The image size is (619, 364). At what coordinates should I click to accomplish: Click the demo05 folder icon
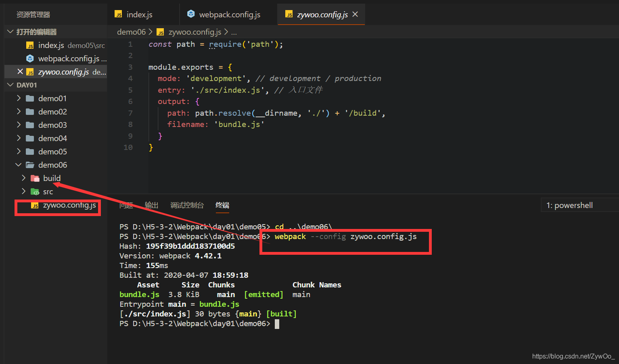coord(30,152)
